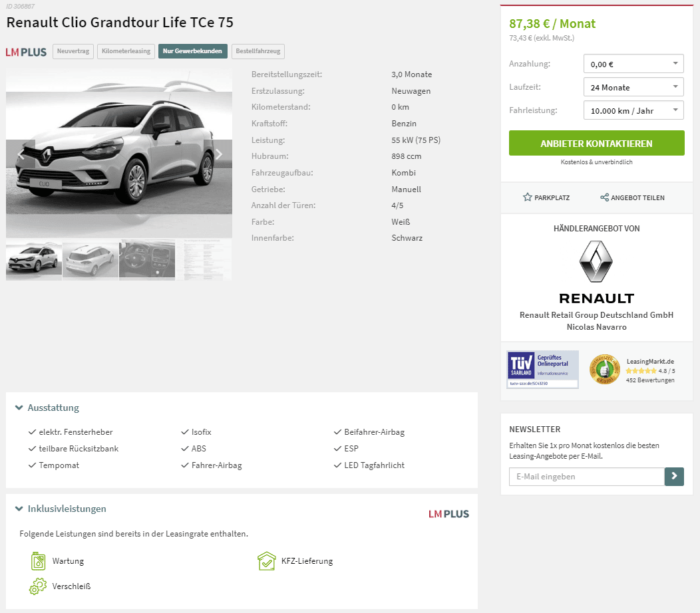Screen dimensions: 700x613
Task: Click the Renault diamond logo
Action: click(596, 261)
